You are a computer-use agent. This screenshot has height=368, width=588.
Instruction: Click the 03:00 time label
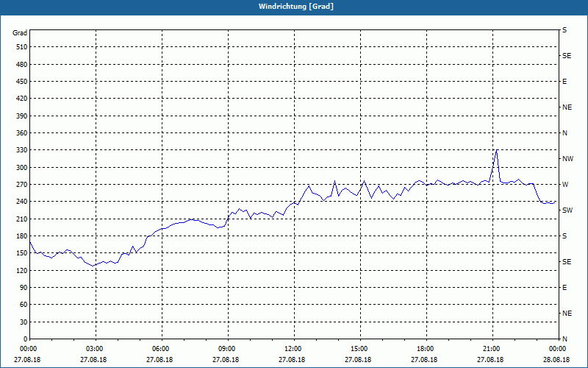pos(96,349)
